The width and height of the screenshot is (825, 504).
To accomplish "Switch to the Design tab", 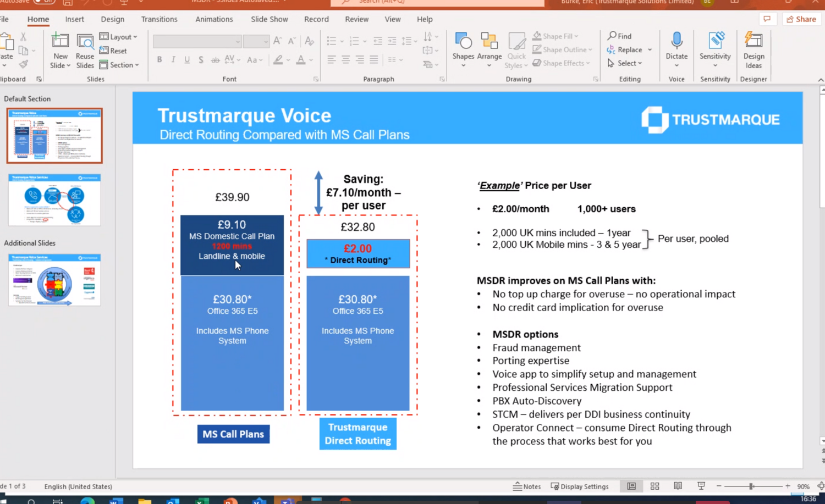I will (x=113, y=19).
